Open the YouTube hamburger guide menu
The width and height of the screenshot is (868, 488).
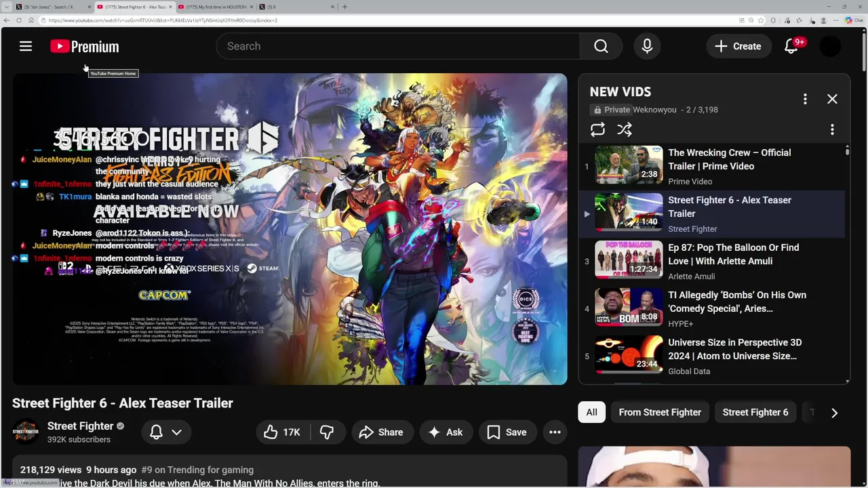point(26,46)
